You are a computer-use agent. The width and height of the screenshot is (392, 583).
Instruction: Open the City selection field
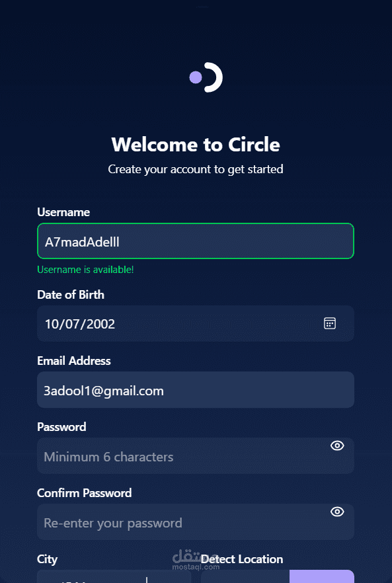tap(114, 576)
